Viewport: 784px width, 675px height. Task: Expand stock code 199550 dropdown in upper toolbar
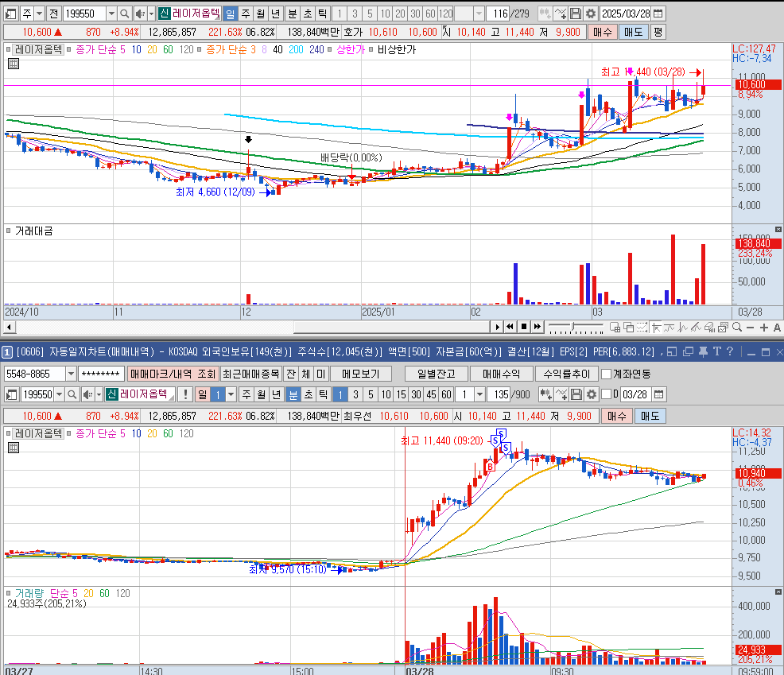coord(112,14)
